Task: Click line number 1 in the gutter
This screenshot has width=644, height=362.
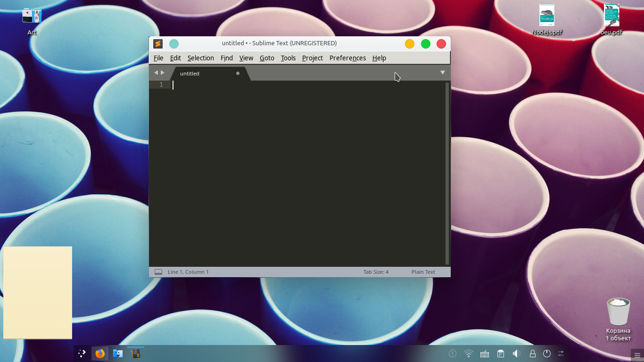Action: point(161,85)
